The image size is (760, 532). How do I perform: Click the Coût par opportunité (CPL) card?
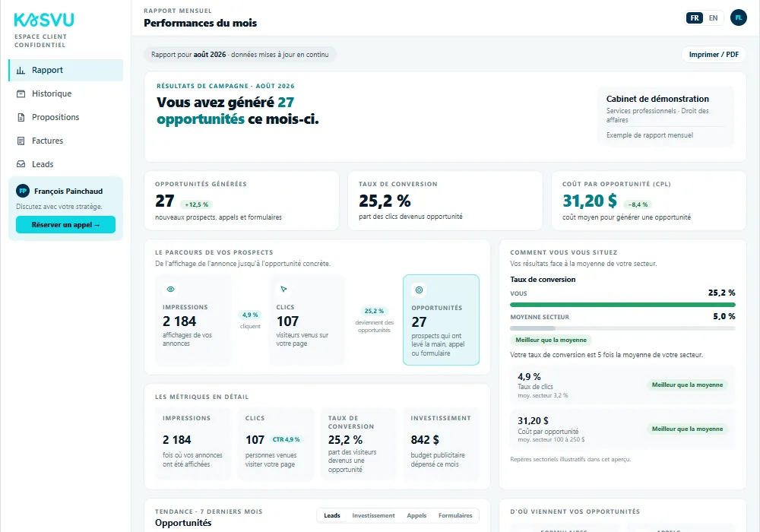tap(648, 201)
